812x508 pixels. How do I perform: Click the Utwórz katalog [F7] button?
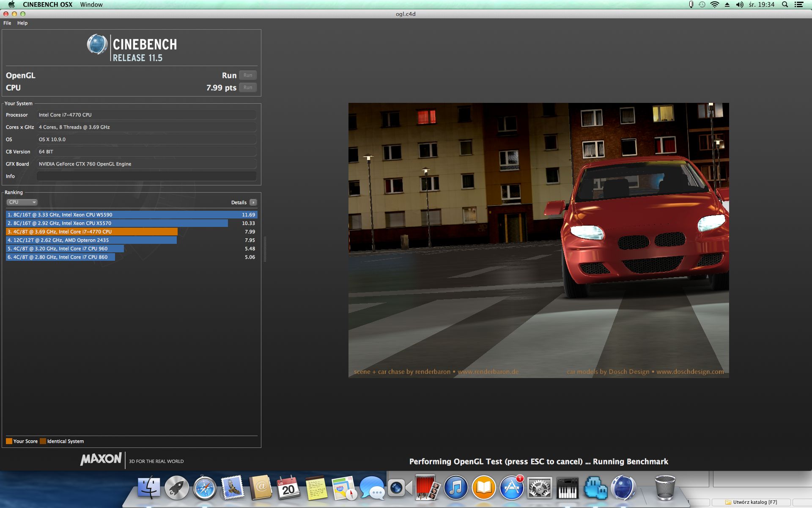(752, 502)
